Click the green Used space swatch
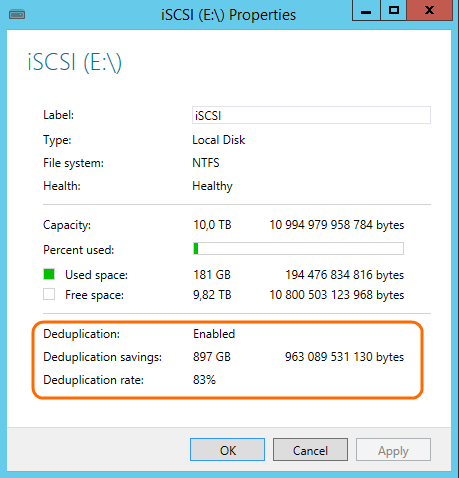459x478 pixels. (x=49, y=274)
